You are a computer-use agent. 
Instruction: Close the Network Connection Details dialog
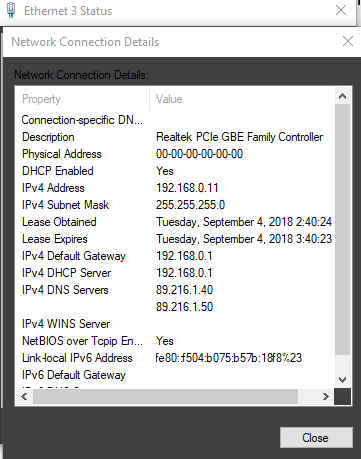348,41
